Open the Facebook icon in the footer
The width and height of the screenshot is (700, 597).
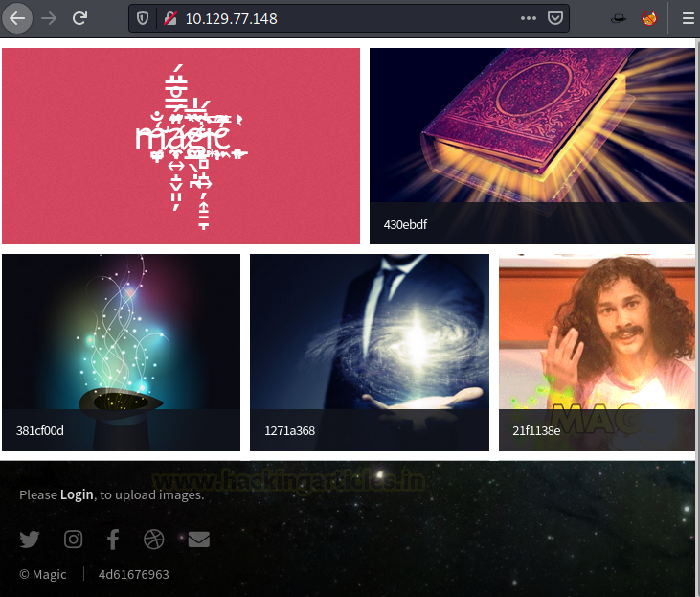113,540
